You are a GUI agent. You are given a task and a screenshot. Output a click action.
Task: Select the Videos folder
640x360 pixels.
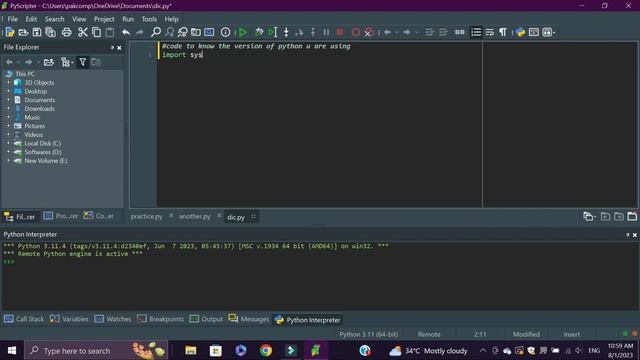[x=33, y=135]
